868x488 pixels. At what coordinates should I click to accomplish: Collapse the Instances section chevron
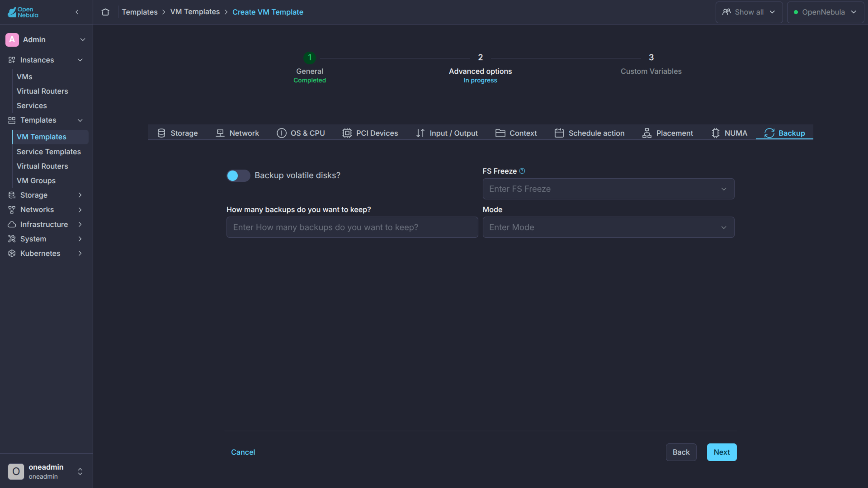(80, 60)
